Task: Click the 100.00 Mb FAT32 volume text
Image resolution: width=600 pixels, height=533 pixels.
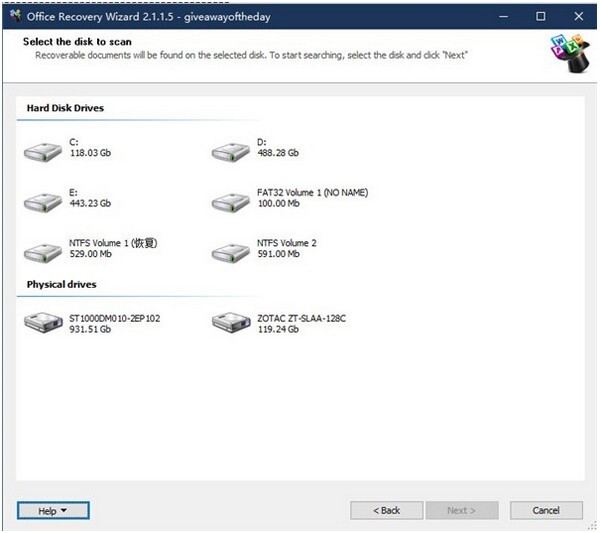Action: click(x=279, y=204)
